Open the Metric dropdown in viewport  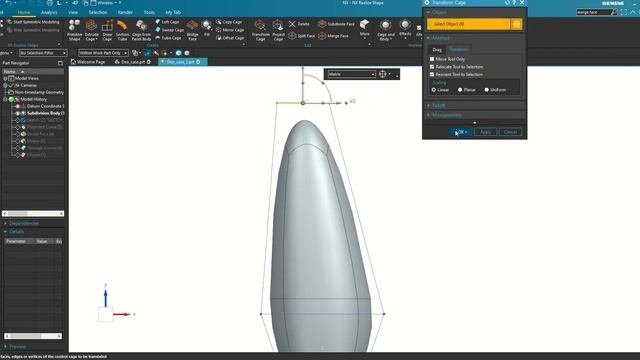click(351, 74)
